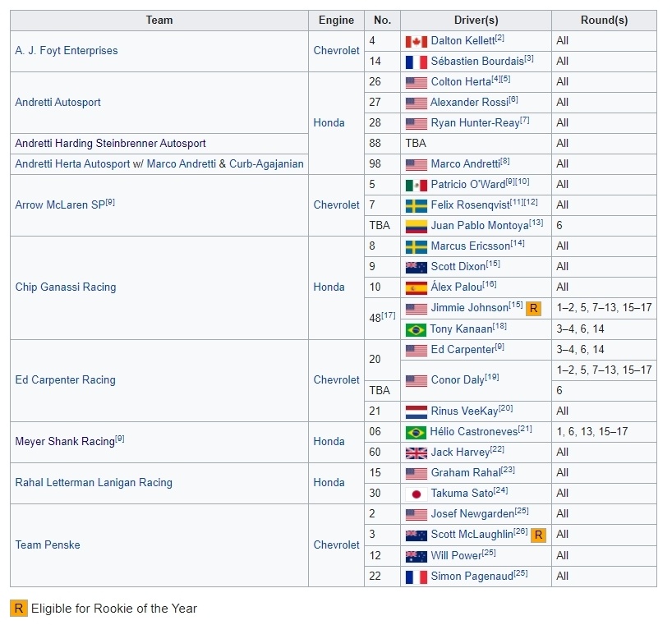The image size is (672, 625).
Task: Open citation [2] after Dalton Kellett
Action: (x=499, y=38)
